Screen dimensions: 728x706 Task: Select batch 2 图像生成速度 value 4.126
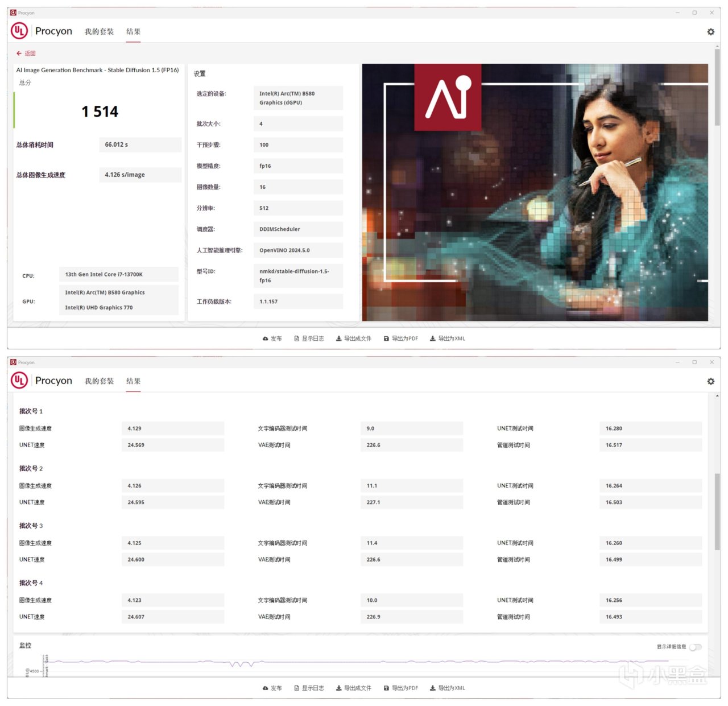[173, 486]
